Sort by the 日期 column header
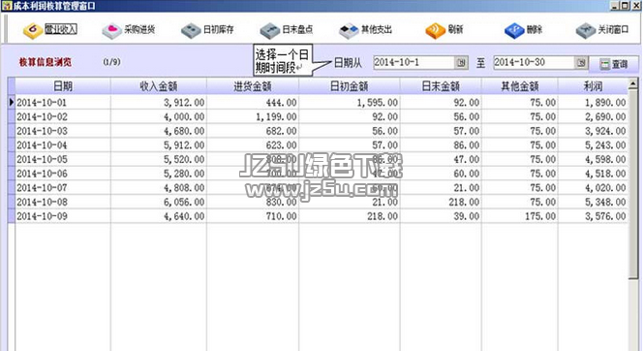The image size is (644, 351). point(63,86)
